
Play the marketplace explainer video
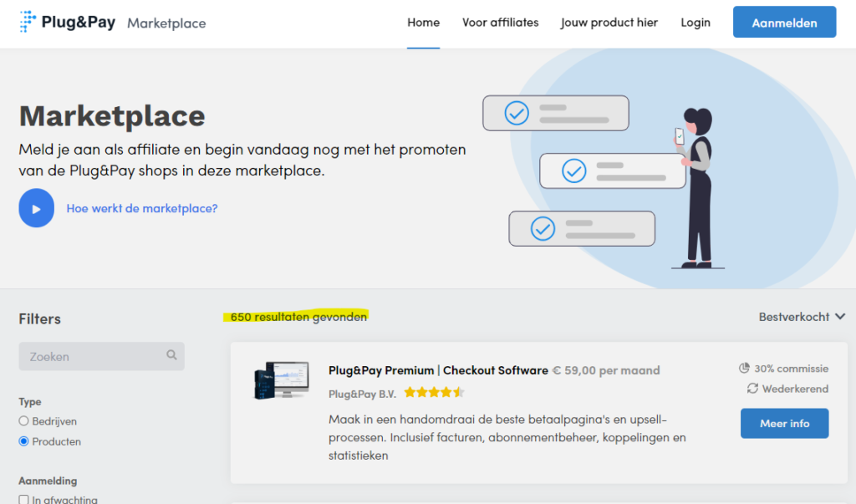36,208
